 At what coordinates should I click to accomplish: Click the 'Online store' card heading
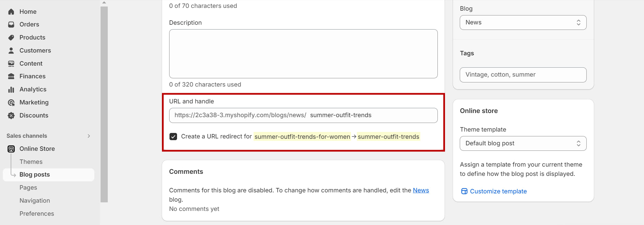pos(479,111)
